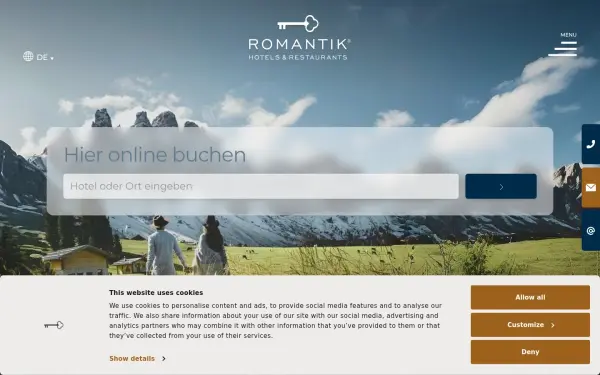Click the 'Allow all' cookies button

[530, 297]
